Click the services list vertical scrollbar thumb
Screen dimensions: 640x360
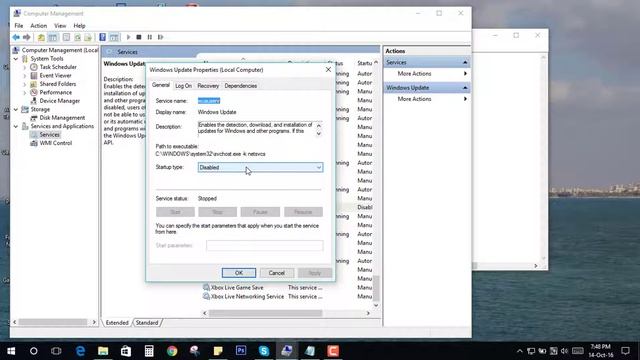376,288
